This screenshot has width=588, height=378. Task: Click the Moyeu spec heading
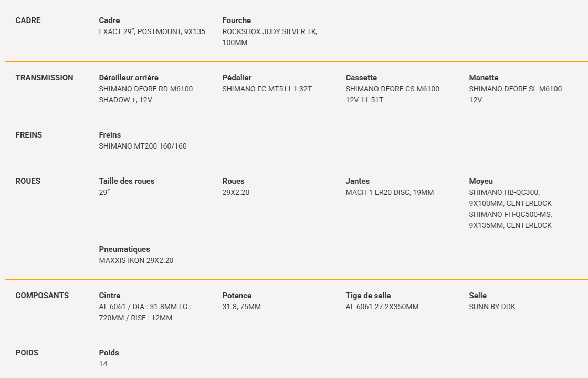481,181
